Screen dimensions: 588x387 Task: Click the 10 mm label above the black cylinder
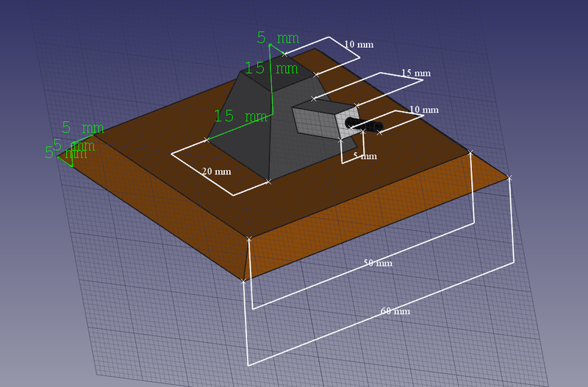tap(423, 110)
